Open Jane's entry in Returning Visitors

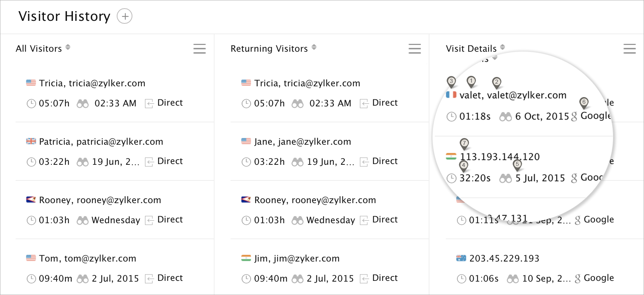(x=302, y=142)
